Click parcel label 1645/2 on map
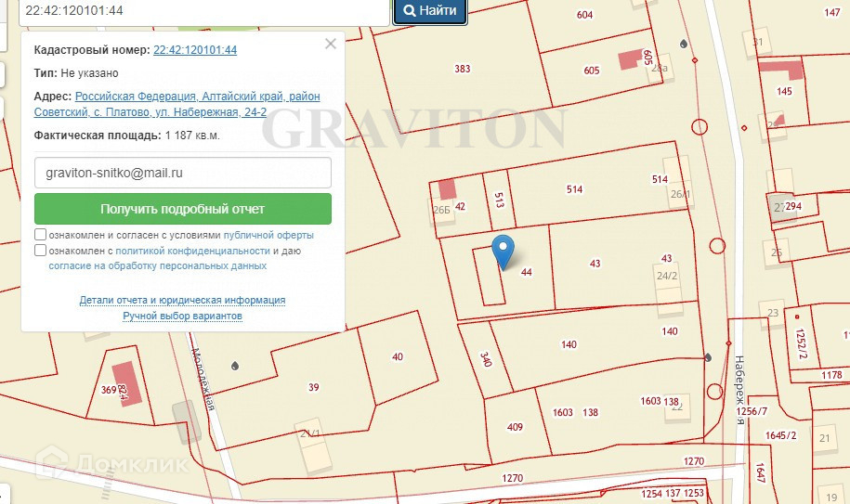Screen dimensions: 850x504 781,435
